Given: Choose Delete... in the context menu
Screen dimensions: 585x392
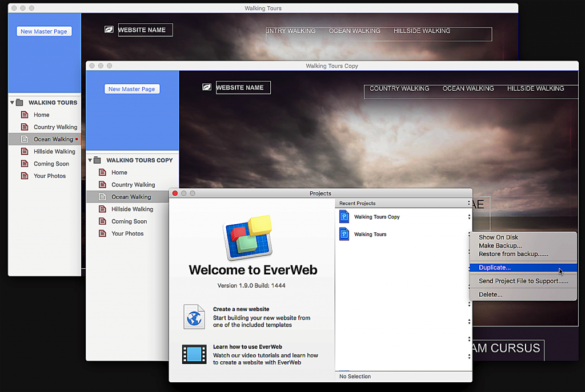Looking at the screenshot, I should (x=490, y=294).
